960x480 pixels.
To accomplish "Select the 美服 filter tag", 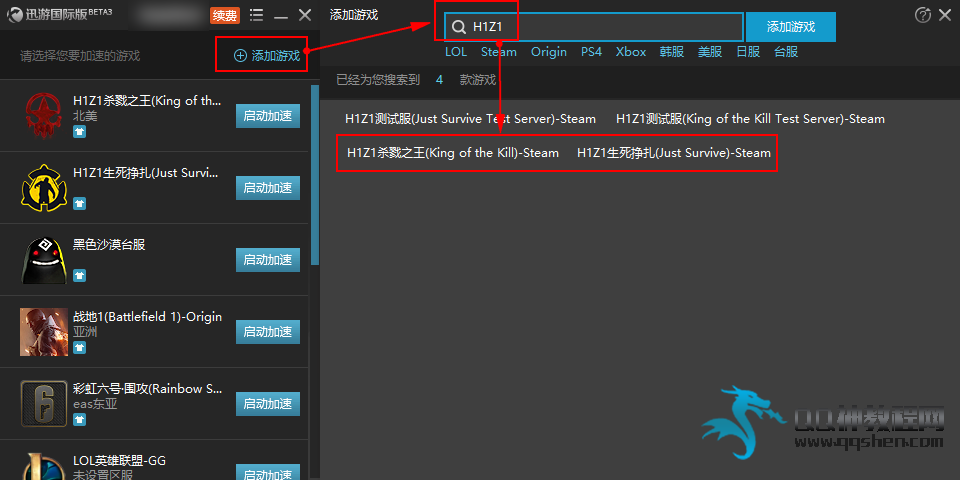I will [710, 52].
